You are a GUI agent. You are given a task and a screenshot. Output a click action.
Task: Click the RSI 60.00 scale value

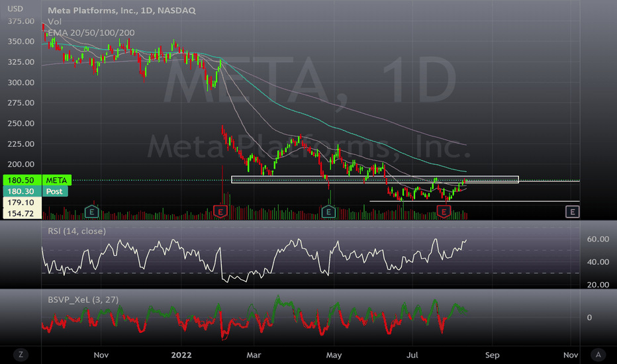[x=598, y=239]
